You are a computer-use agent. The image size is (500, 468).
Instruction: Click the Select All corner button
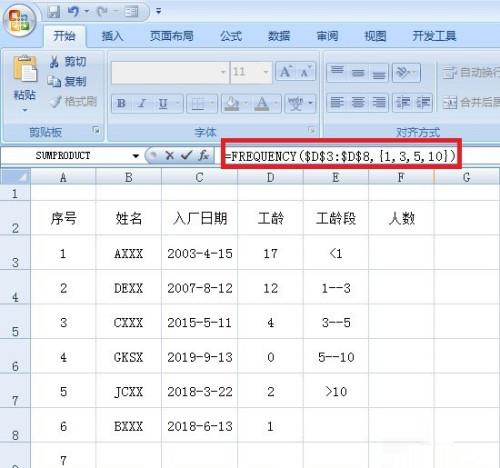15,177
